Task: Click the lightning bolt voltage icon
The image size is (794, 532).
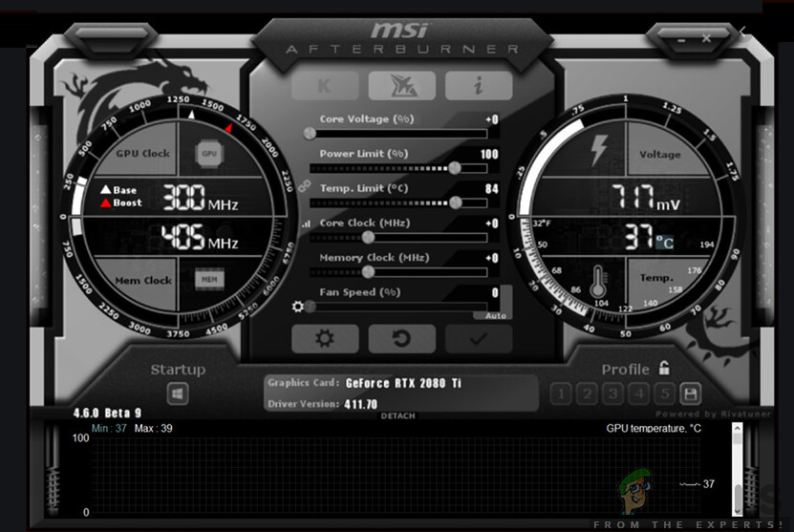Action: coord(598,150)
